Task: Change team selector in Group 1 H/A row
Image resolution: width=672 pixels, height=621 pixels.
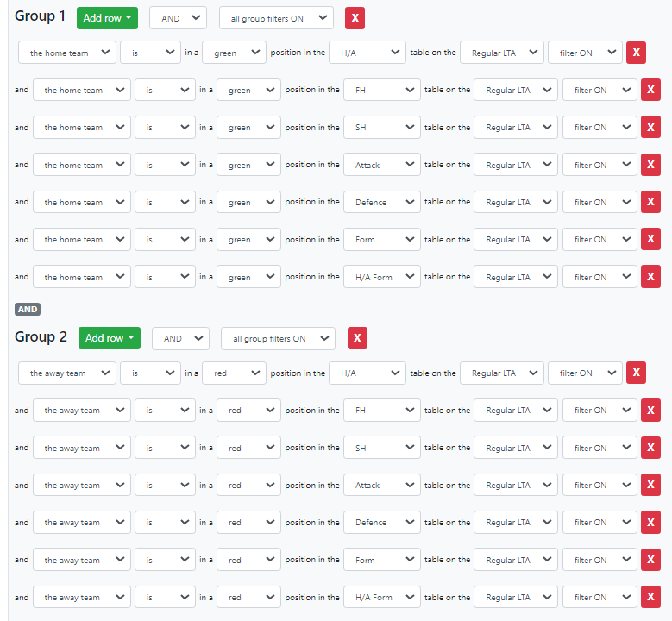Action: [67, 53]
